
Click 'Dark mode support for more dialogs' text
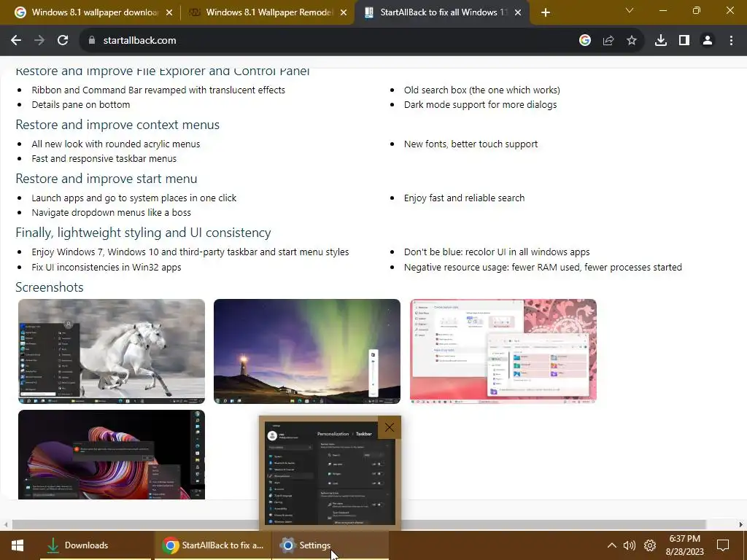tap(480, 105)
